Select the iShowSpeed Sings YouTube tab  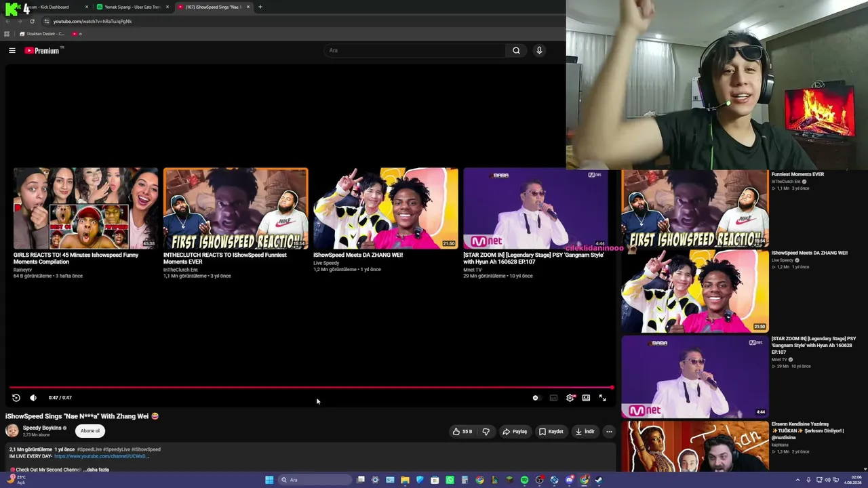pos(214,7)
